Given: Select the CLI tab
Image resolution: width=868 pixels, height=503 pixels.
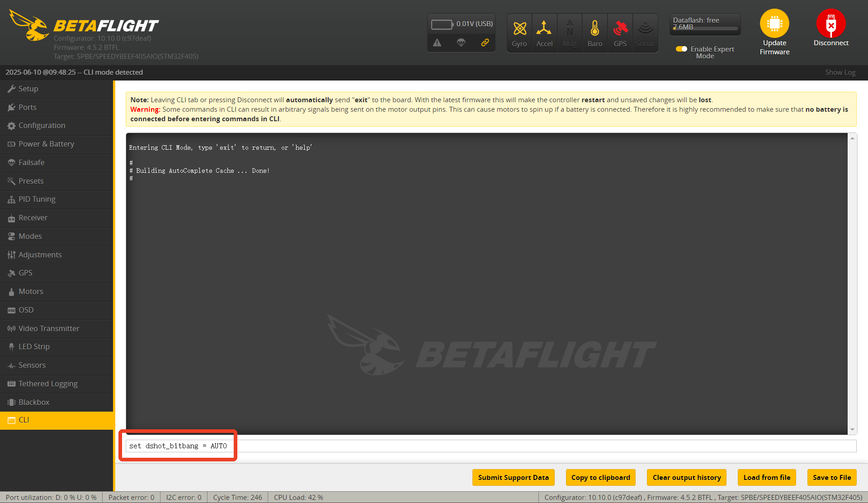Looking at the screenshot, I should 57,420.
